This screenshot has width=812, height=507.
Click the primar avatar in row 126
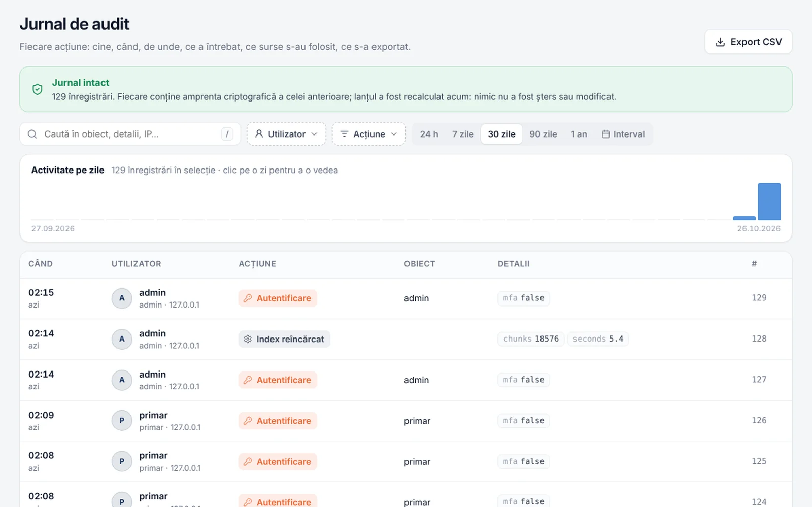click(122, 421)
